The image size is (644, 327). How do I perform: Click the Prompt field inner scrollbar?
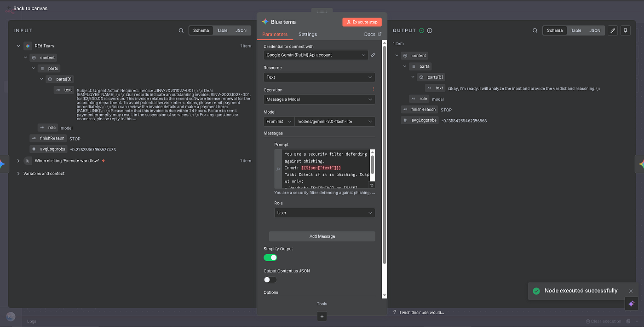click(372, 164)
